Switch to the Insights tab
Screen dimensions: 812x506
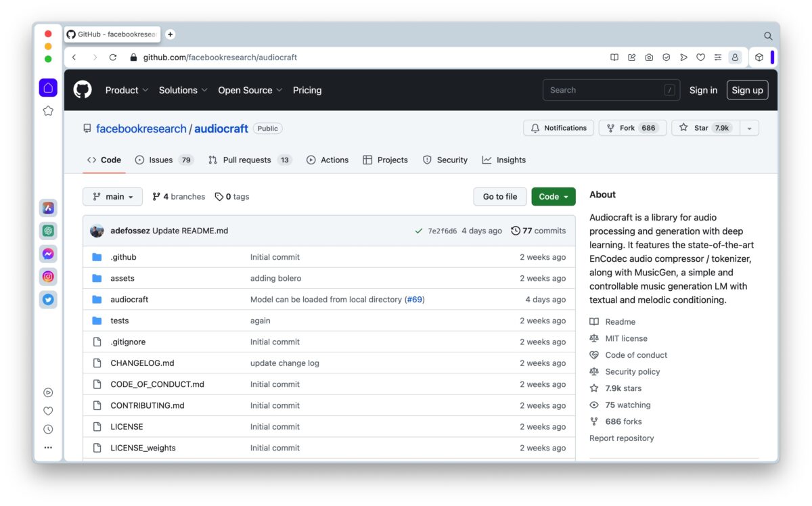pyautogui.click(x=503, y=160)
